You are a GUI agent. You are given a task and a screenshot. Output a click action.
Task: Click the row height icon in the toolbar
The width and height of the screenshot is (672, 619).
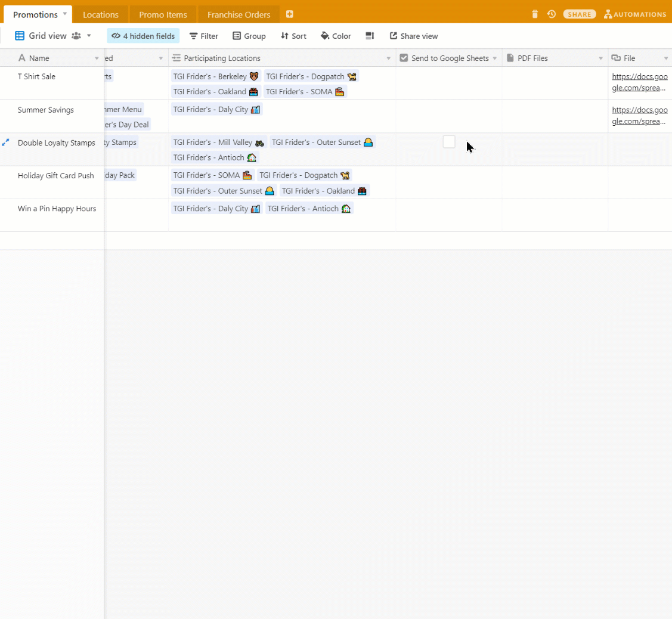tap(369, 36)
